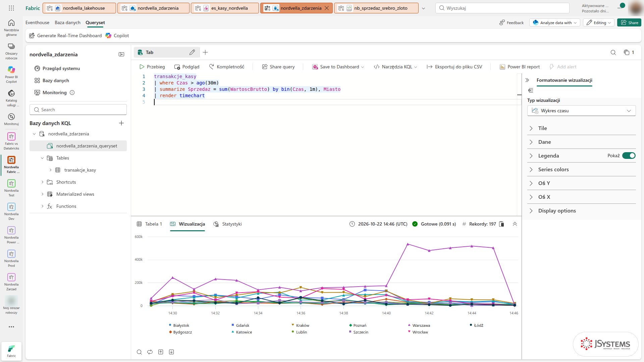The width and height of the screenshot is (644, 362).
Task: Click the Share query button
Action: point(278,67)
